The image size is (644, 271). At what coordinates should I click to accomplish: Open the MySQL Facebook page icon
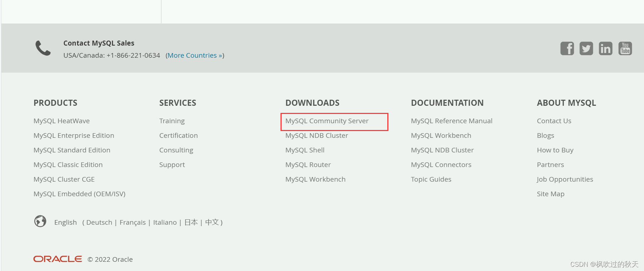[x=567, y=48]
